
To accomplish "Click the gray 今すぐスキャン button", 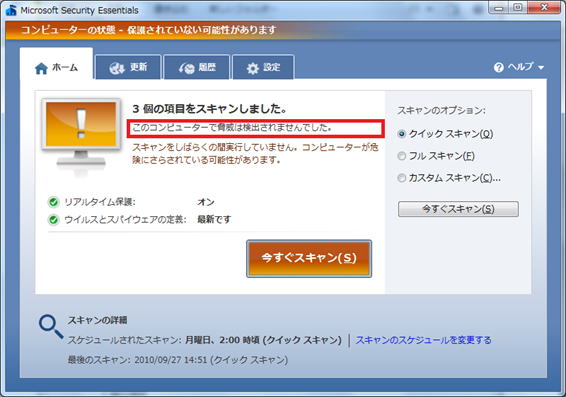I will point(458,209).
